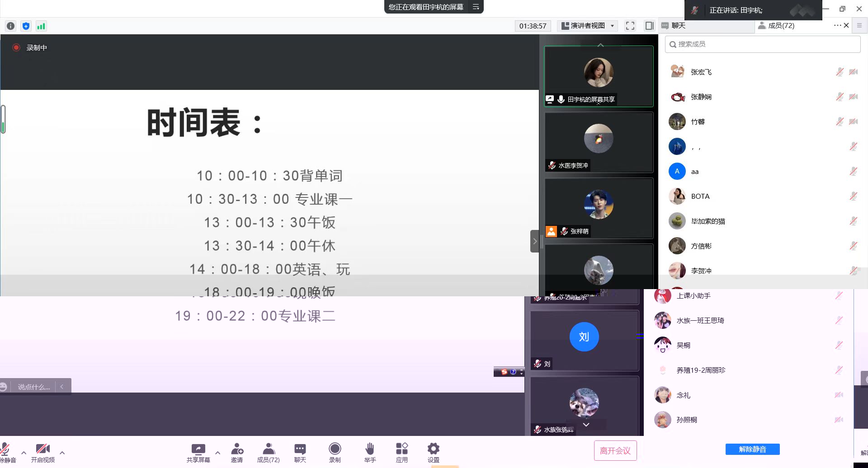This screenshot has width=868, height=468.
Task: Select the 张梓萌 video thumbnail
Action: pyautogui.click(x=599, y=208)
